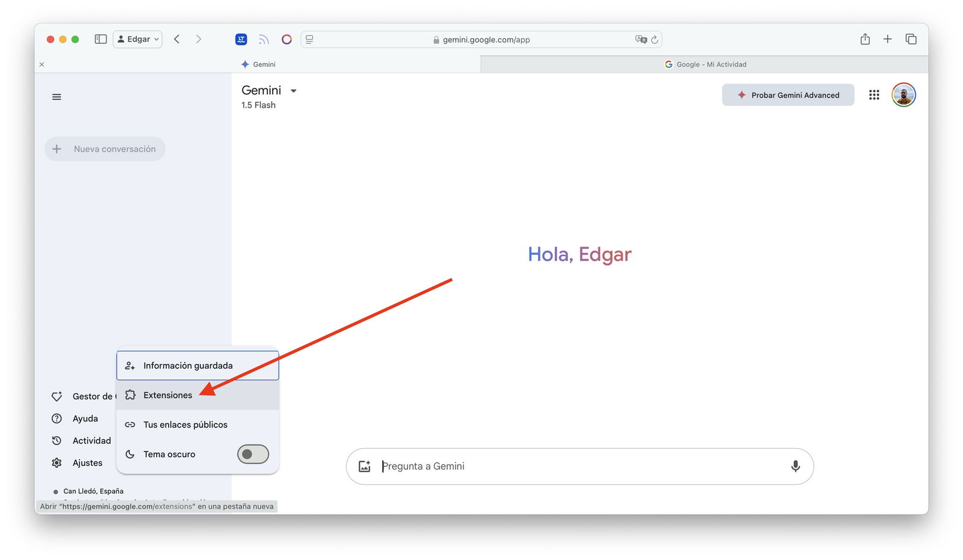963x560 pixels.
Task: Open a new tab with plus icon
Action: (x=888, y=39)
